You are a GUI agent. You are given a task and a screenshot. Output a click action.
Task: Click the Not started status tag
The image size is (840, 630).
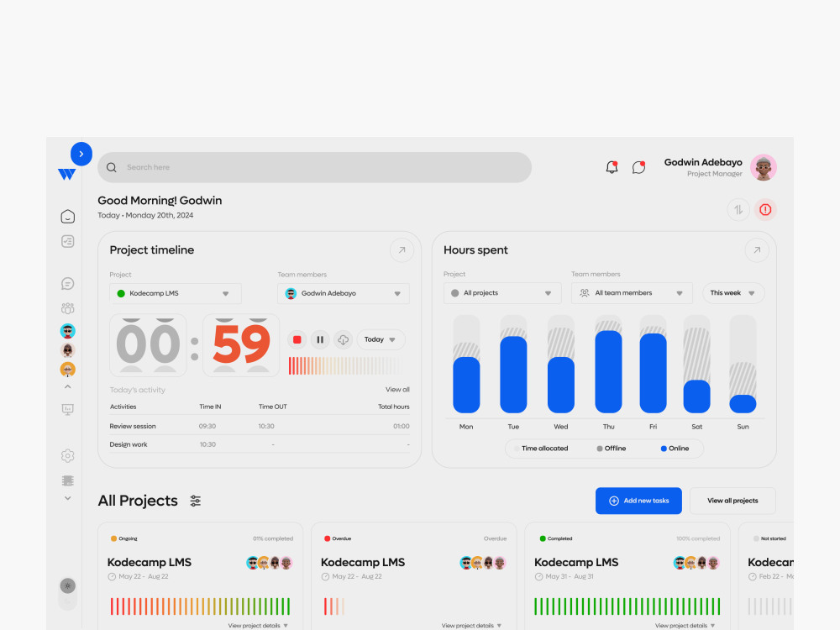(769, 539)
